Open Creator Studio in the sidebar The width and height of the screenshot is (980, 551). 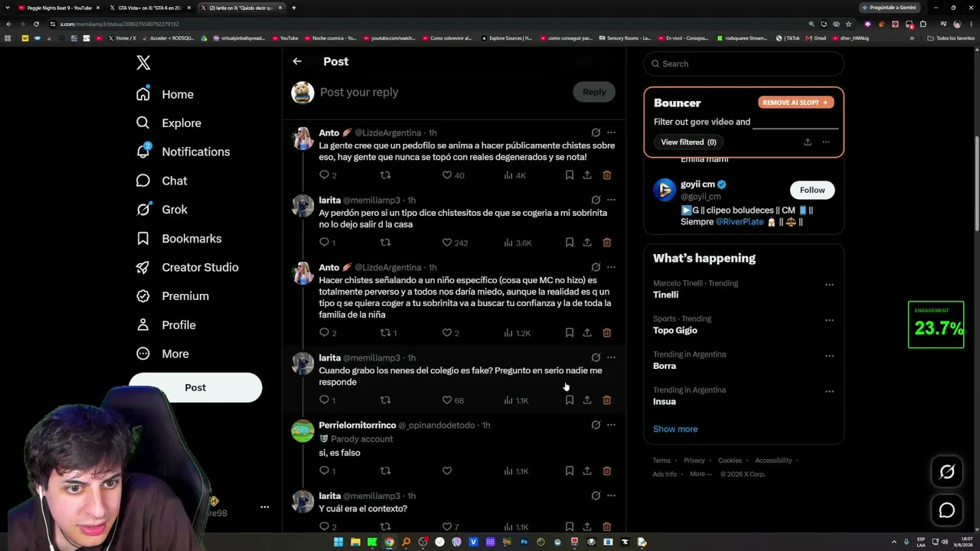pyautogui.click(x=187, y=267)
